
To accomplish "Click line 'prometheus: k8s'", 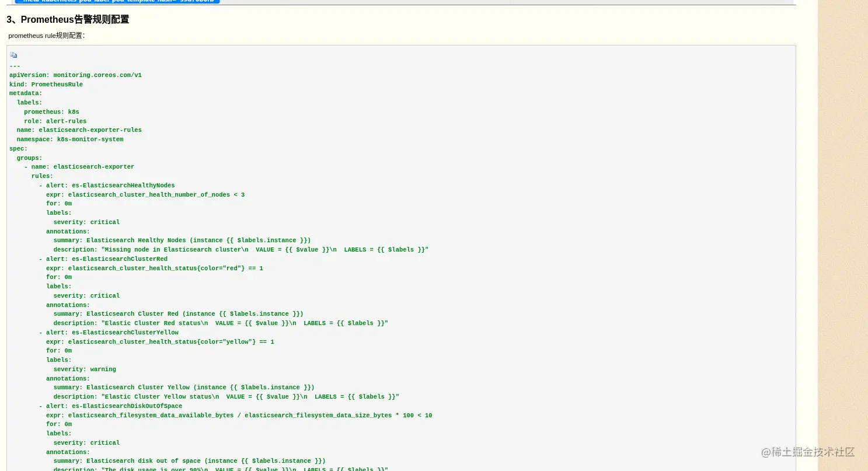I will coord(51,112).
